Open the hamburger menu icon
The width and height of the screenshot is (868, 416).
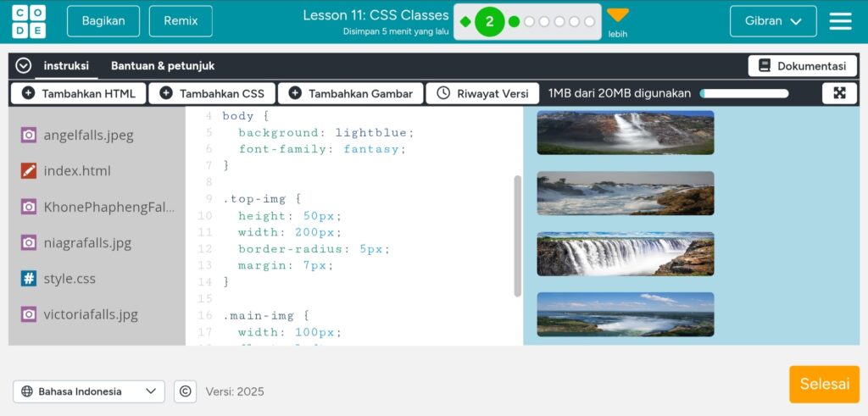point(840,21)
